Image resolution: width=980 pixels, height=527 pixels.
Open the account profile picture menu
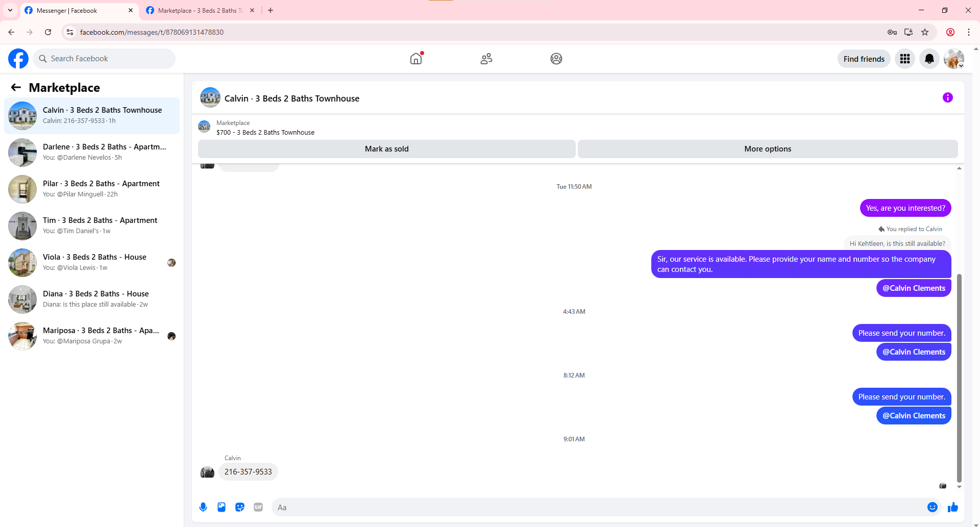tap(954, 59)
